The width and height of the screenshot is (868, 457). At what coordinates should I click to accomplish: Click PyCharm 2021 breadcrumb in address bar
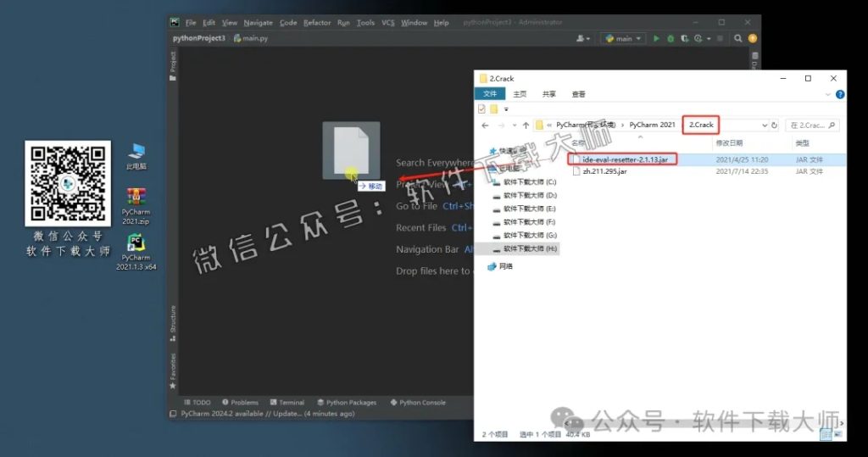652,125
